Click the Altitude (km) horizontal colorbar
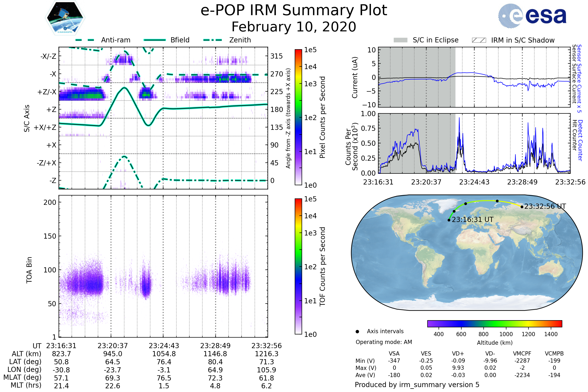The width and height of the screenshot is (588, 392). pos(494,324)
